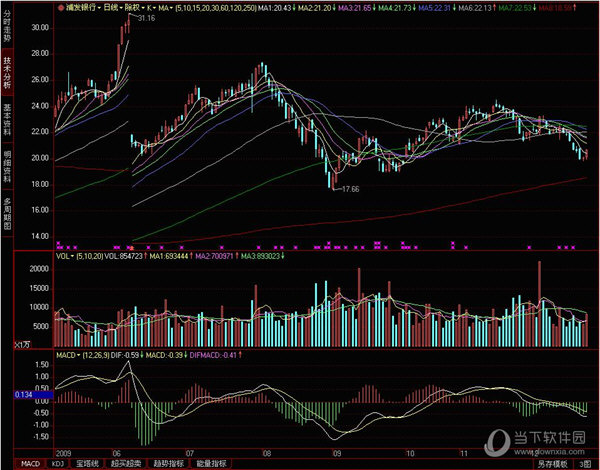This screenshot has width=600, height=470.
Task: Select the KDJ indicator tab
Action: click(57, 464)
